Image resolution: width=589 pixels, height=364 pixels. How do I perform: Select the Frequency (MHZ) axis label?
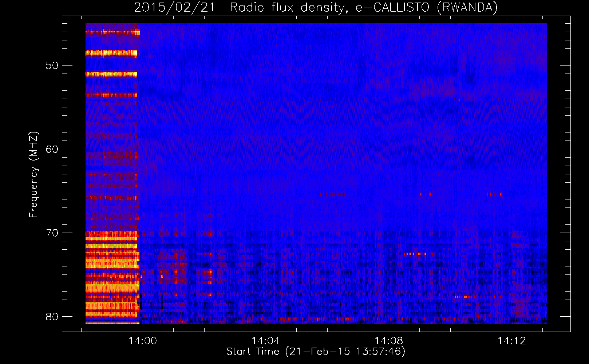point(33,175)
